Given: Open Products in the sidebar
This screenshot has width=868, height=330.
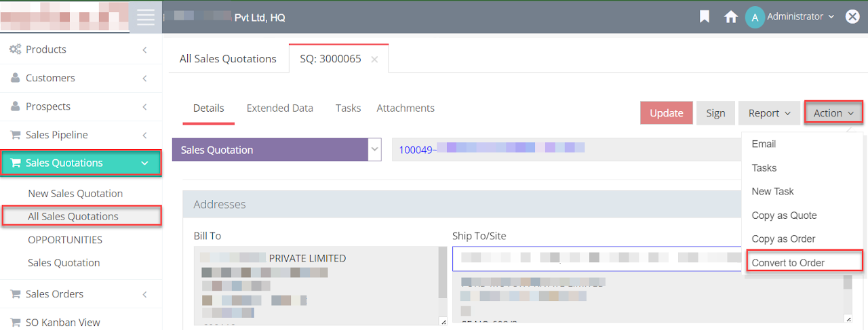Looking at the screenshot, I should (x=46, y=49).
